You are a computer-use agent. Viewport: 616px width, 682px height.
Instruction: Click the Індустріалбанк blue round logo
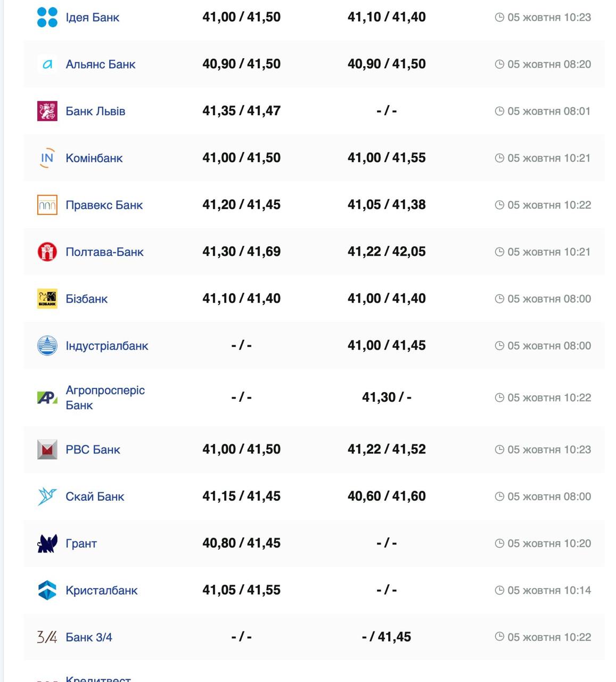(x=47, y=346)
